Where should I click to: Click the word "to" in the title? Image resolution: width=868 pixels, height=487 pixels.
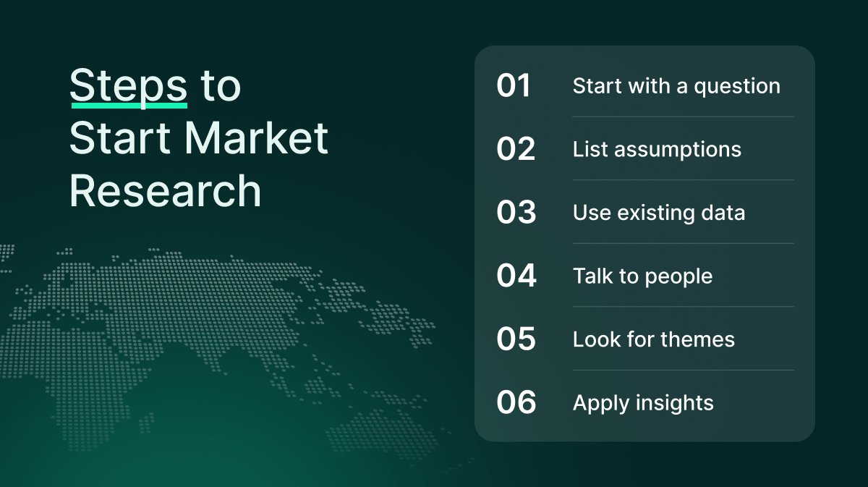[x=220, y=86]
